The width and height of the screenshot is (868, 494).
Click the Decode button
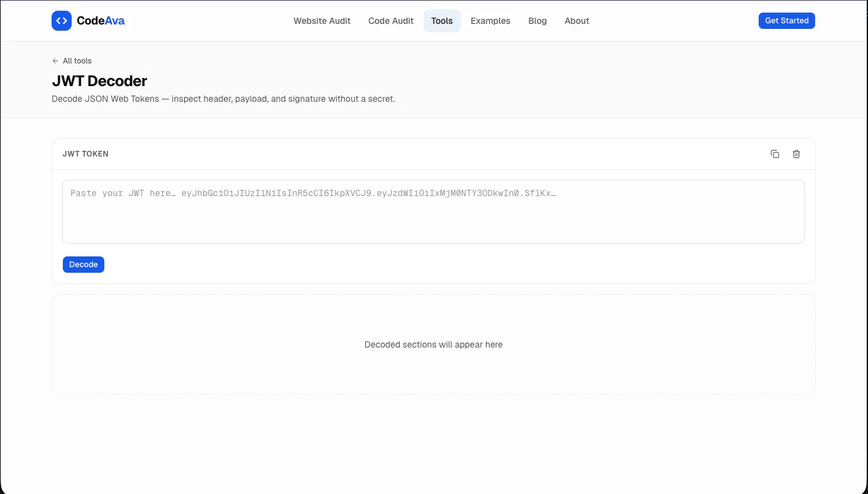click(83, 264)
